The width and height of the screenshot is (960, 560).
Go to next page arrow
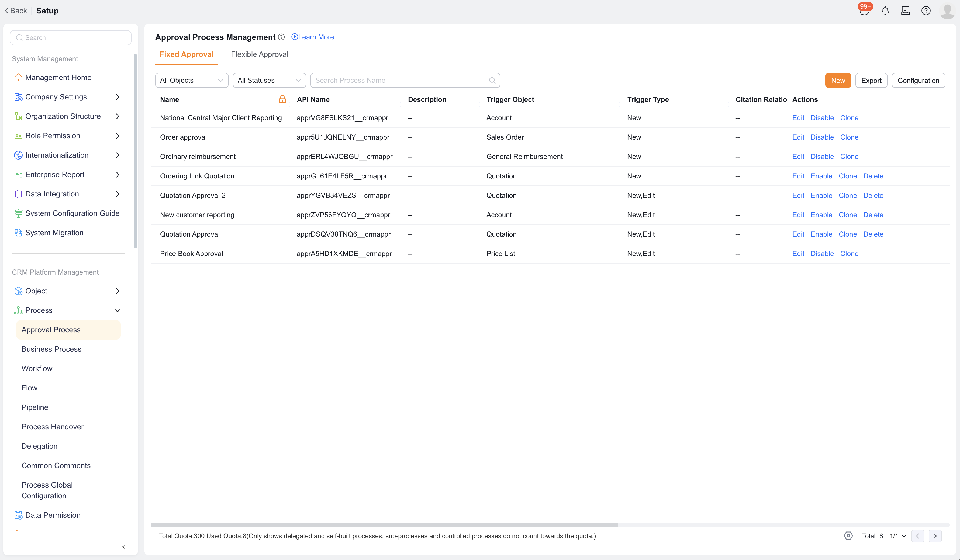point(935,536)
